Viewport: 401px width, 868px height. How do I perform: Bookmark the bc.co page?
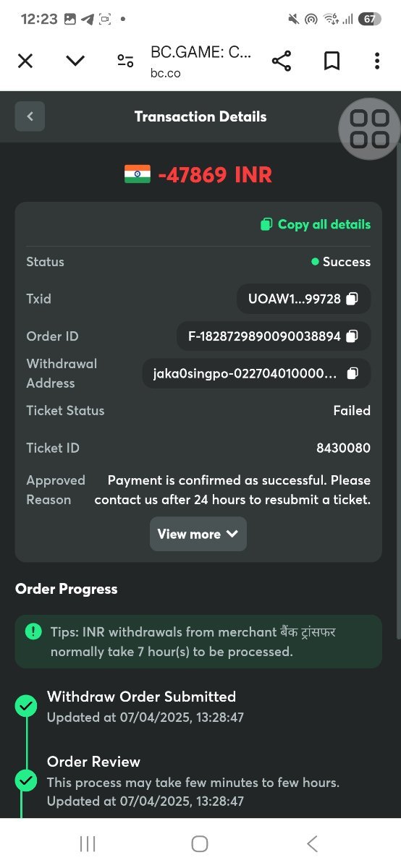click(332, 61)
